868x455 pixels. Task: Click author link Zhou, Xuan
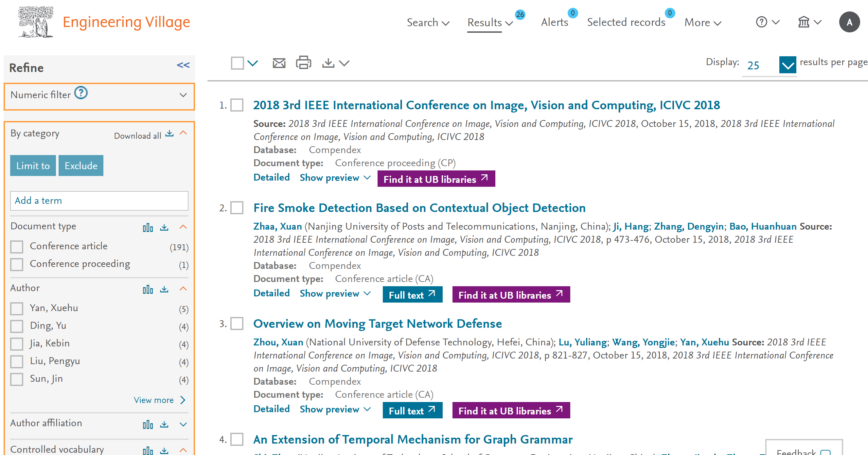pos(278,342)
